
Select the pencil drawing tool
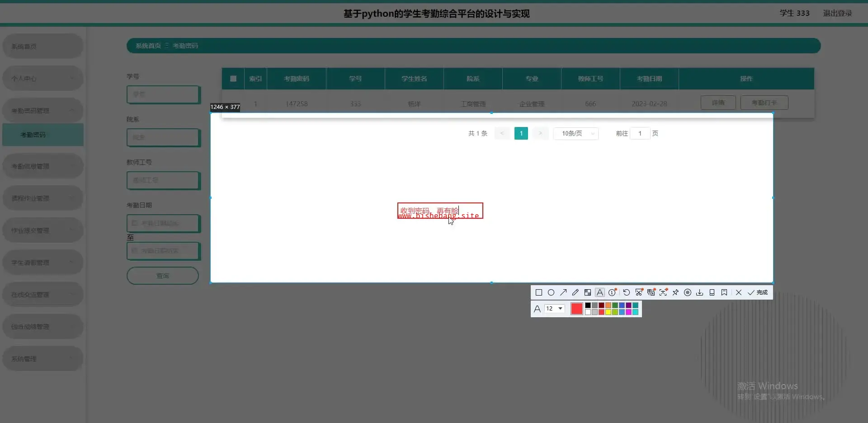coord(575,292)
